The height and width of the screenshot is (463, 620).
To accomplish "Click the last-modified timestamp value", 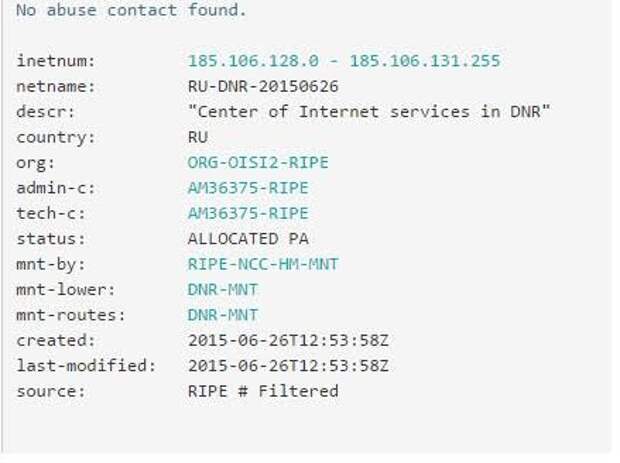I will 288,366.
